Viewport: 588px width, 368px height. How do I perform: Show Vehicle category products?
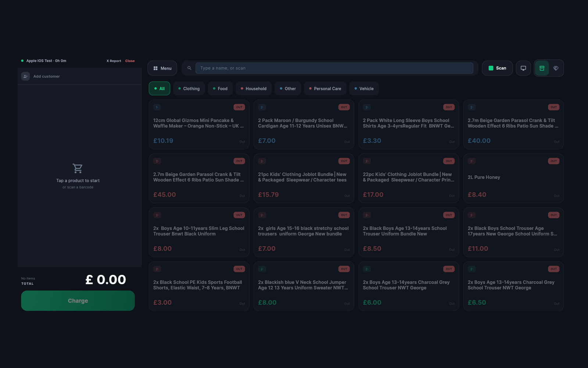coord(364,88)
